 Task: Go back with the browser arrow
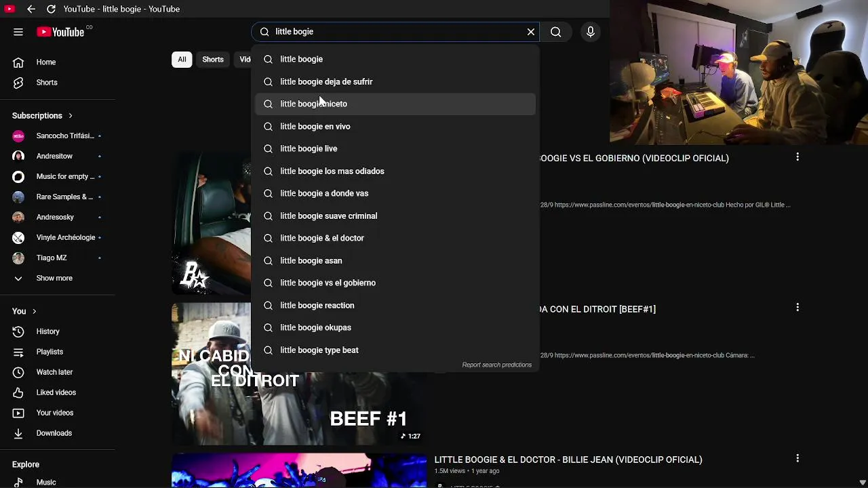tap(31, 9)
